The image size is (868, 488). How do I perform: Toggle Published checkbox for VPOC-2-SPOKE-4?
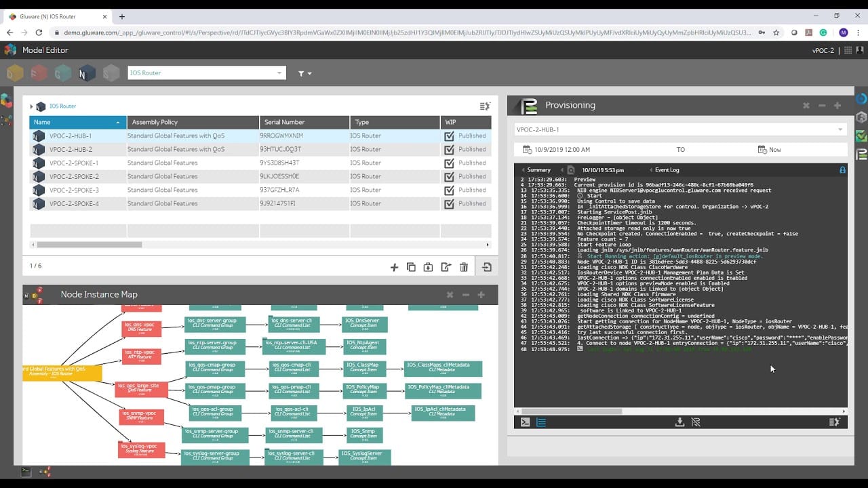[x=449, y=203]
